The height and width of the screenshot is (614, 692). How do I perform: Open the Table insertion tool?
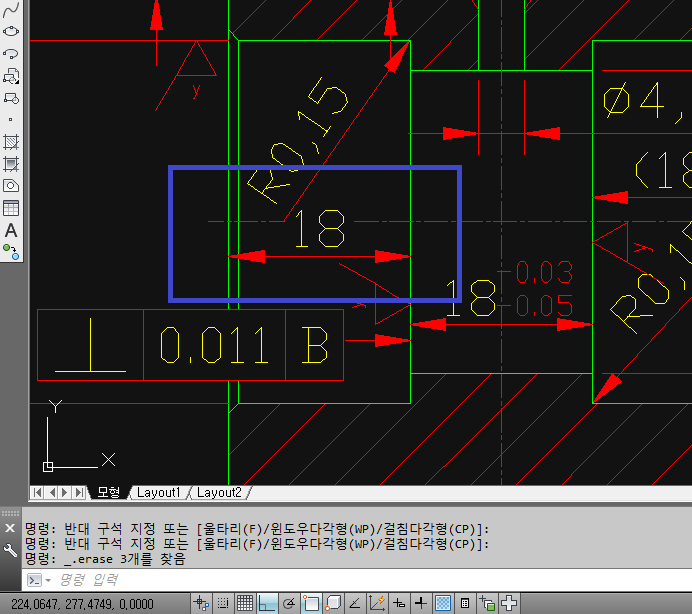tap(11, 208)
